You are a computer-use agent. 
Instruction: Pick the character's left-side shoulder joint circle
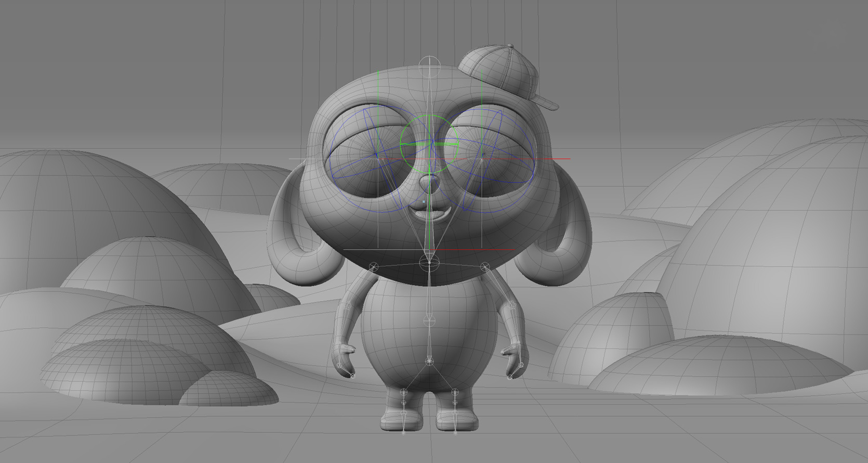tap(373, 266)
